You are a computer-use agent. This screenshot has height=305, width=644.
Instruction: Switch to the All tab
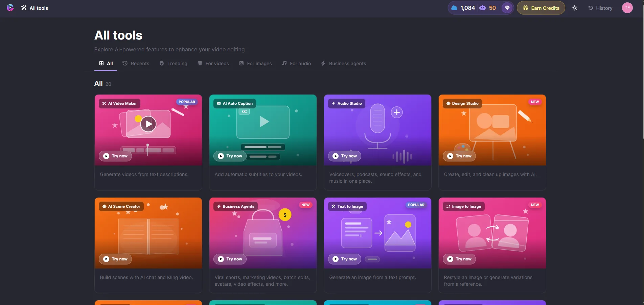click(x=106, y=63)
